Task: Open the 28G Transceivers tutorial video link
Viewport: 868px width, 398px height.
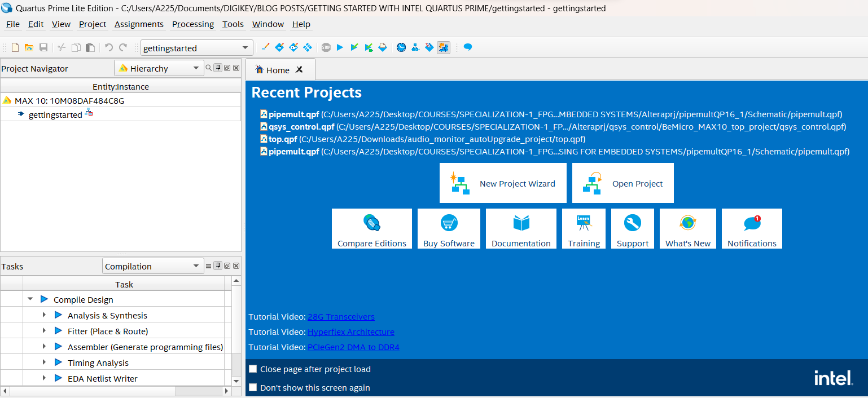Action: pyautogui.click(x=341, y=317)
